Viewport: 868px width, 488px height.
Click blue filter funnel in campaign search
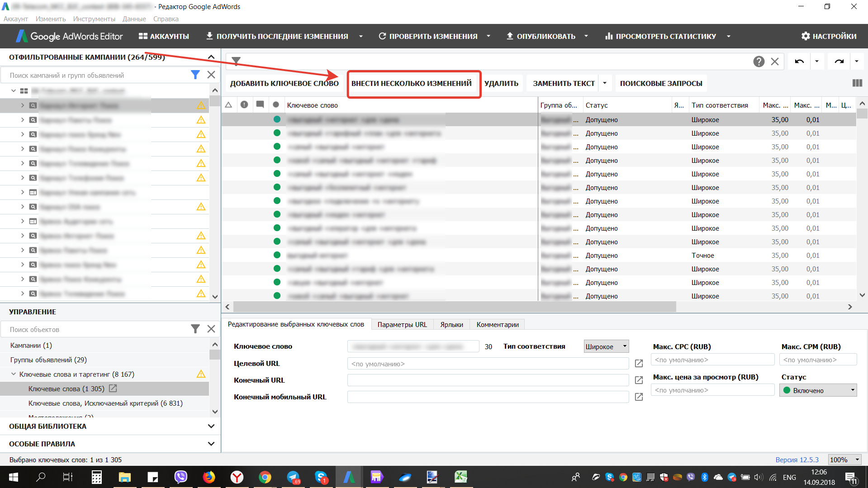pyautogui.click(x=195, y=75)
